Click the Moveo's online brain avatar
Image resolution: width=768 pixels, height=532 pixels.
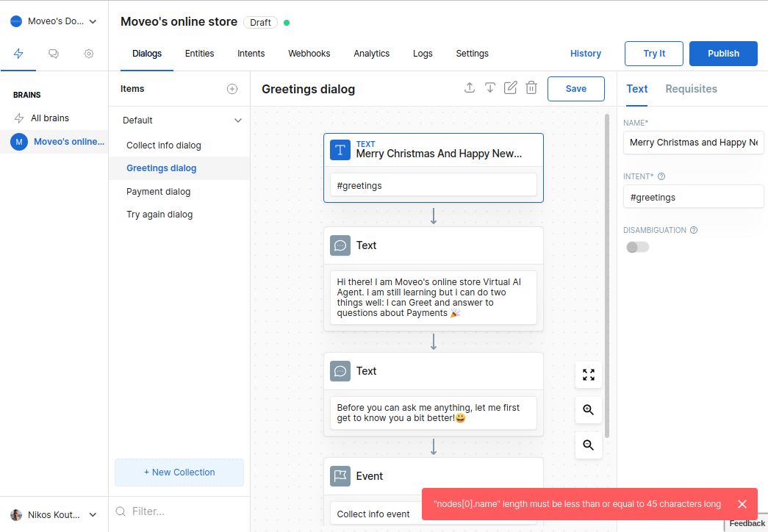click(19, 142)
